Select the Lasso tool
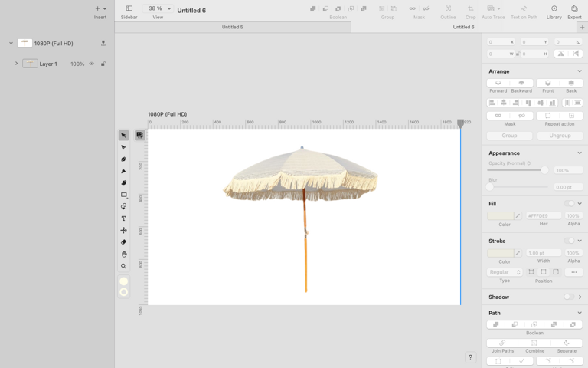The height and width of the screenshot is (368, 588). pos(124,206)
